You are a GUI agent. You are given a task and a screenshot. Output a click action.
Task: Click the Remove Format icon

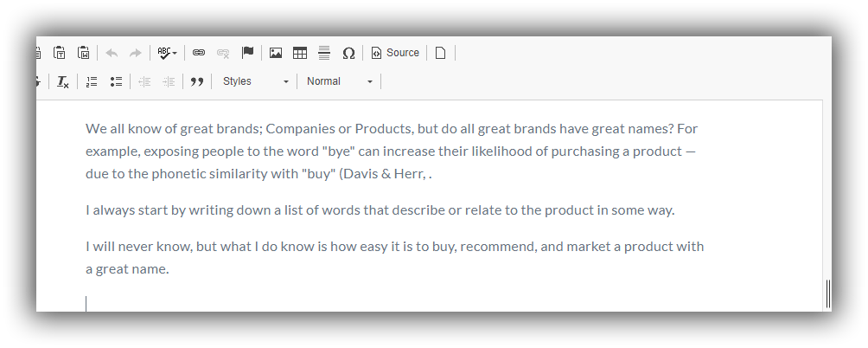tap(63, 81)
